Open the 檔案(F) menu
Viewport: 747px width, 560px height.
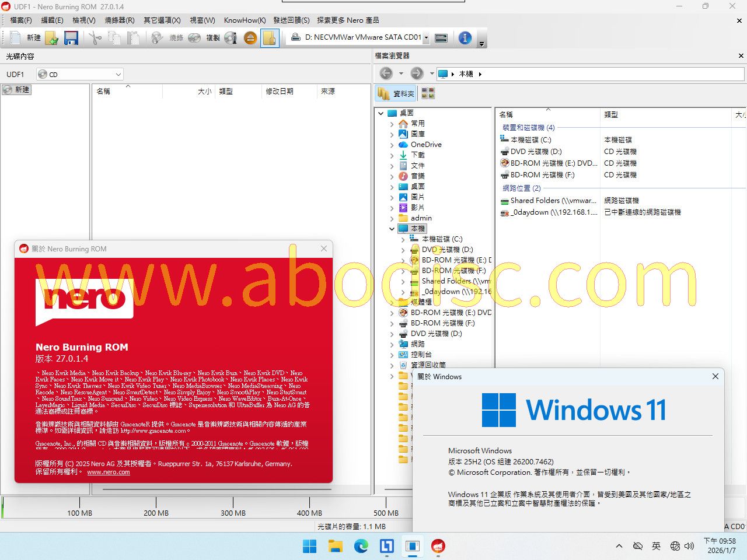coord(21,20)
